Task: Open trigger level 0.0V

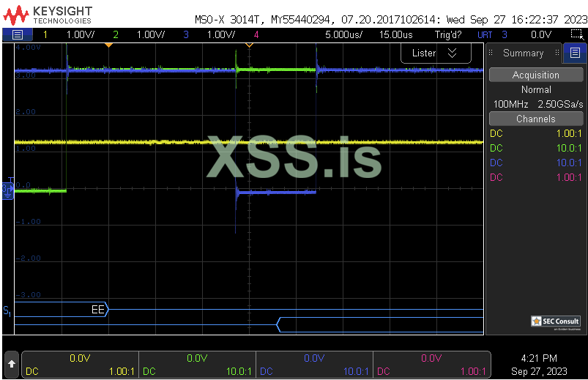Action: click(540, 35)
